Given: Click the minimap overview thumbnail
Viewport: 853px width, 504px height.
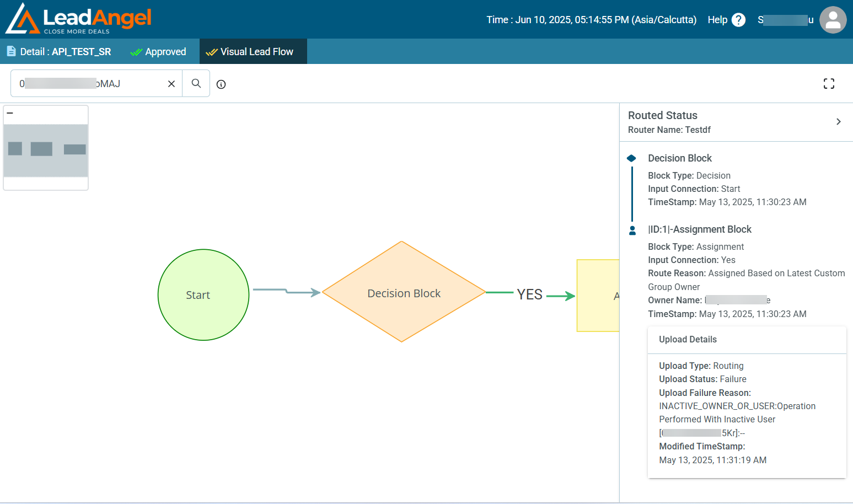Looking at the screenshot, I should [46, 151].
